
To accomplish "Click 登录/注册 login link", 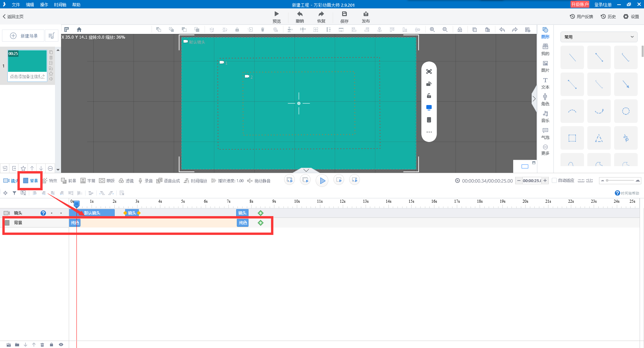I will [603, 5].
